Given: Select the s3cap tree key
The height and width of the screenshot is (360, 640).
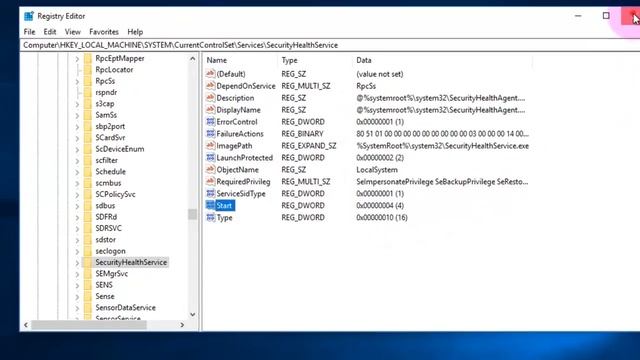Looking at the screenshot, I should pos(105,104).
